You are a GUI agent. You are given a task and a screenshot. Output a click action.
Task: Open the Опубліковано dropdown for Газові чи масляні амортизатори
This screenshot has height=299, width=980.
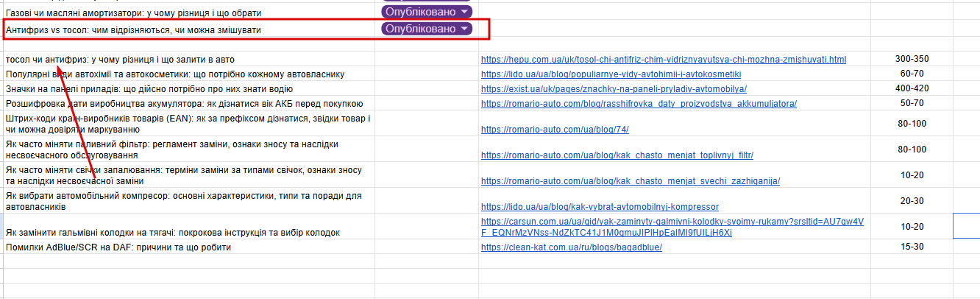pos(427,12)
